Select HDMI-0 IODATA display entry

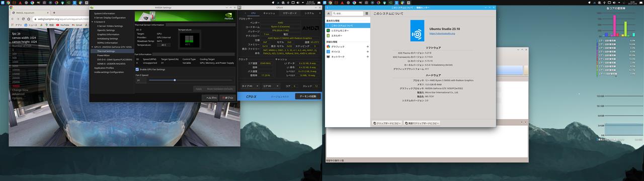tap(111, 64)
